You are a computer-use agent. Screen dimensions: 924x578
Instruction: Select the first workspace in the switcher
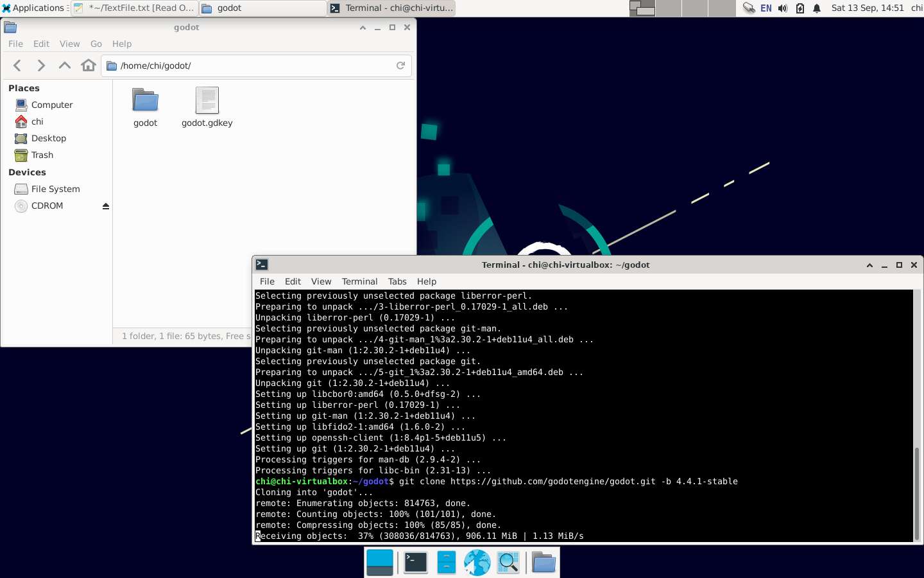(642, 8)
